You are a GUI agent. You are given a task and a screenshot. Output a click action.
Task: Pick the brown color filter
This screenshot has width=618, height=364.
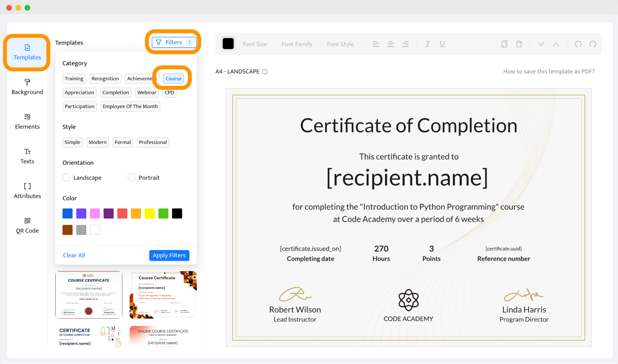pyautogui.click(x=67, y=230)
